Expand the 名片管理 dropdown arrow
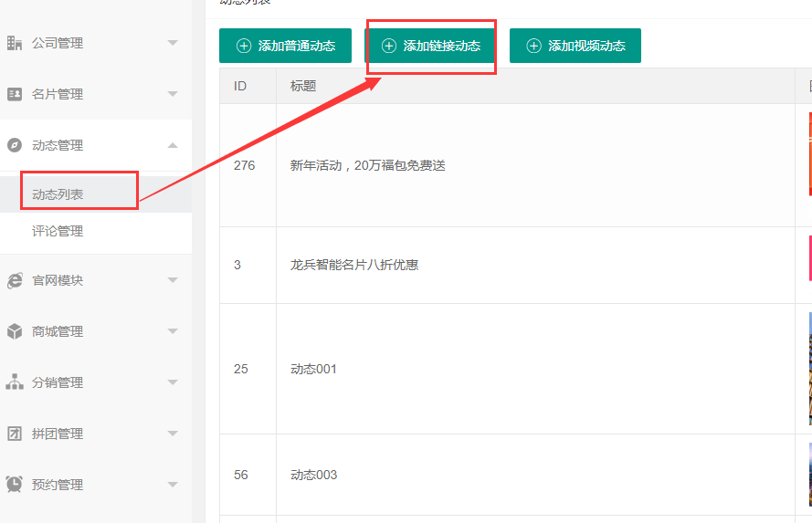The height and width of the screenshot is (523, 812). tap(173, 94)
